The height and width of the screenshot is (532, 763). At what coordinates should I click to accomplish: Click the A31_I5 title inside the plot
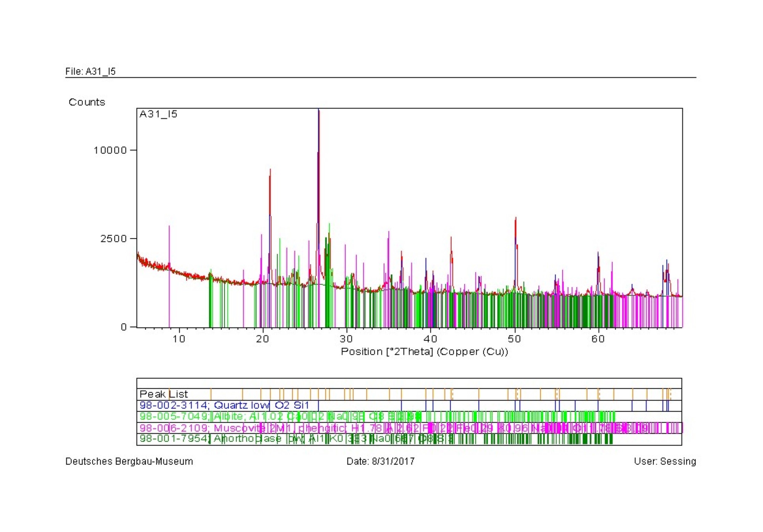158,114
